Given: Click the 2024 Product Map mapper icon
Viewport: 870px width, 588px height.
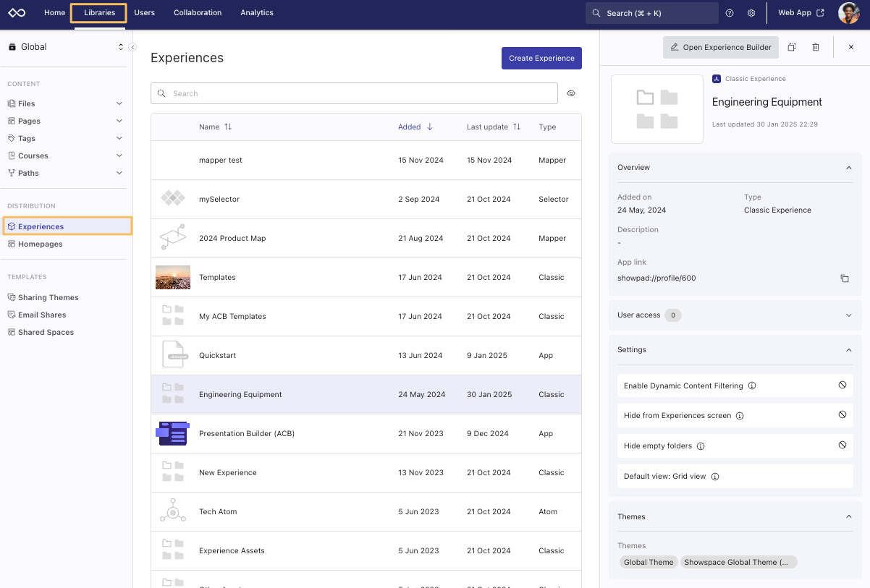Looking at the screenshot, I should 173,238.
